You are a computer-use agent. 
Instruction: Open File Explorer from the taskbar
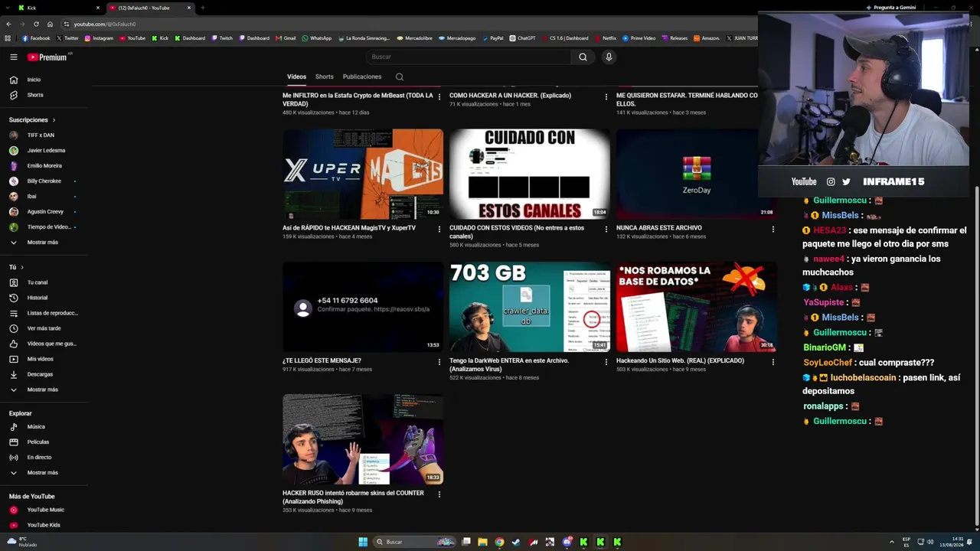pyautogui.click(x=482, y=542)
